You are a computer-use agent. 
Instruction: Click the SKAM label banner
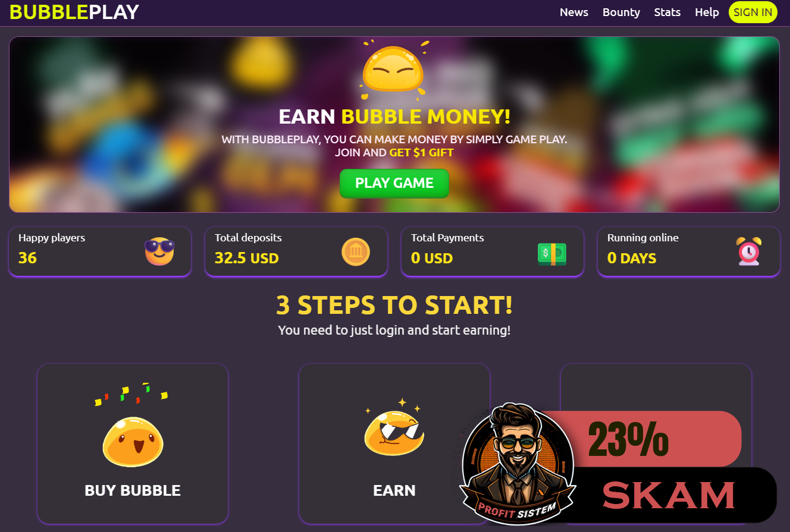669,495
